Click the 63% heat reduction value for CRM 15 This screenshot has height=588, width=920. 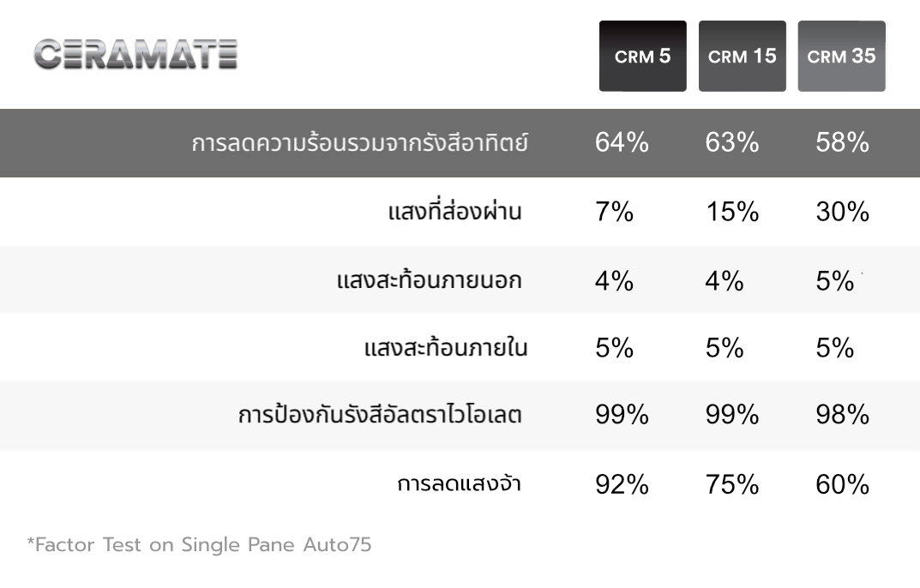731,142
